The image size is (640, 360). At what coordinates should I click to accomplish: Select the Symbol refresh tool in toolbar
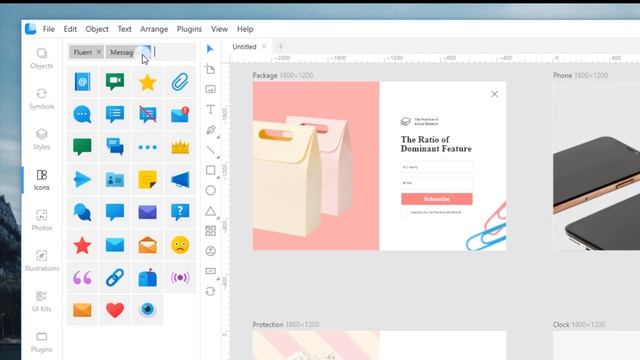point(210,291)
